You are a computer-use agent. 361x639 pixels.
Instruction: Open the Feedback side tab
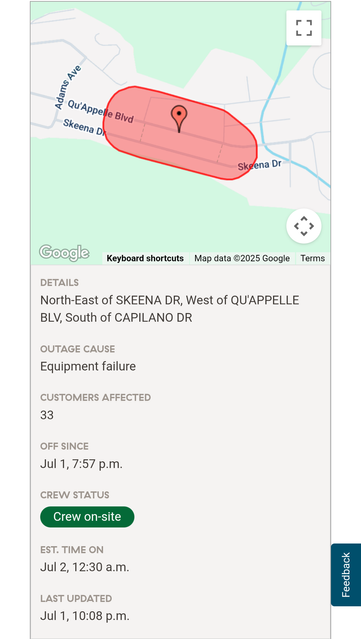[x=346, y=575]
